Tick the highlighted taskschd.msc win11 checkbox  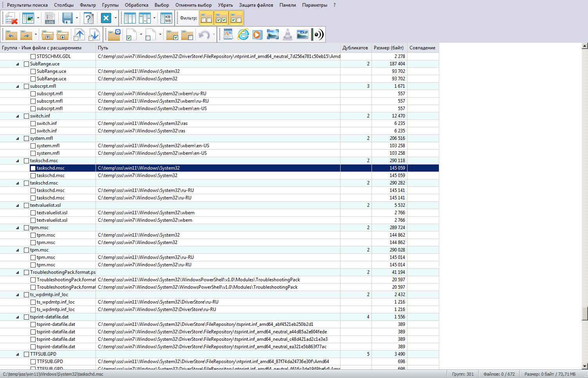(33, 168)
